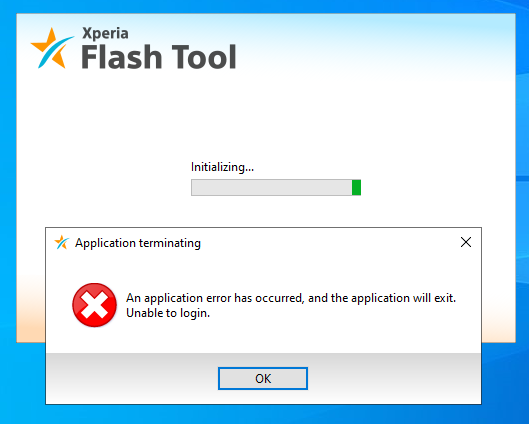Click the blue swoosh in the logo
Screen dimensions: 529x424
pos(55,51)
